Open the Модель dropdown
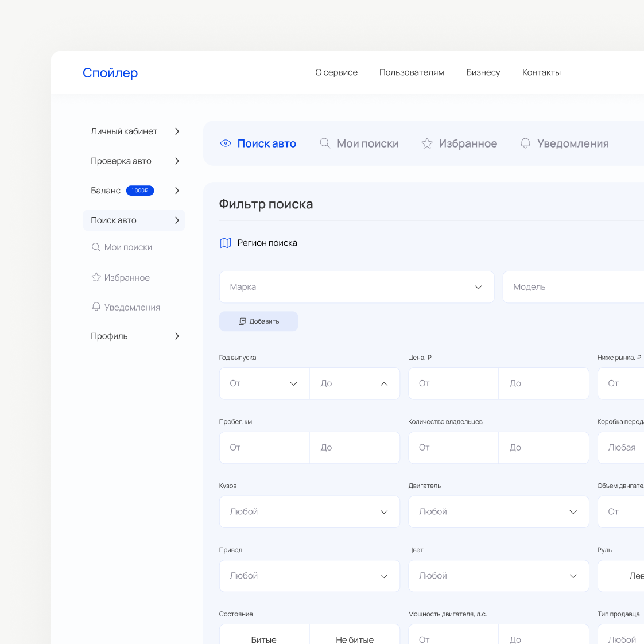The width and height of the screenshot is (644, 644). 573,287
